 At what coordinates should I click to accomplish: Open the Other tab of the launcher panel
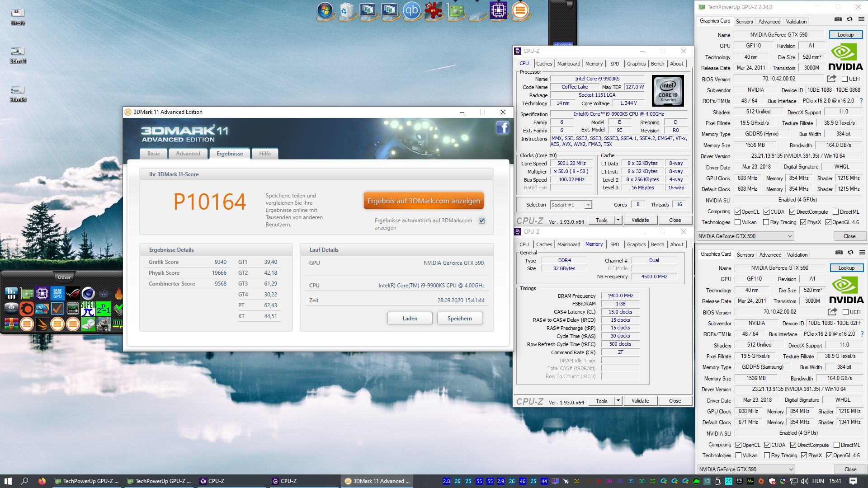point(64,277)
